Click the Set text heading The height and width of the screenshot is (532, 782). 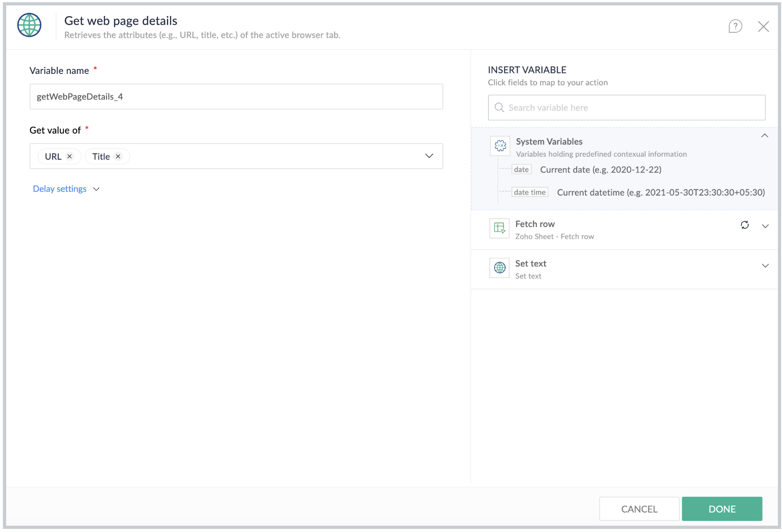[x=530, y=264]
